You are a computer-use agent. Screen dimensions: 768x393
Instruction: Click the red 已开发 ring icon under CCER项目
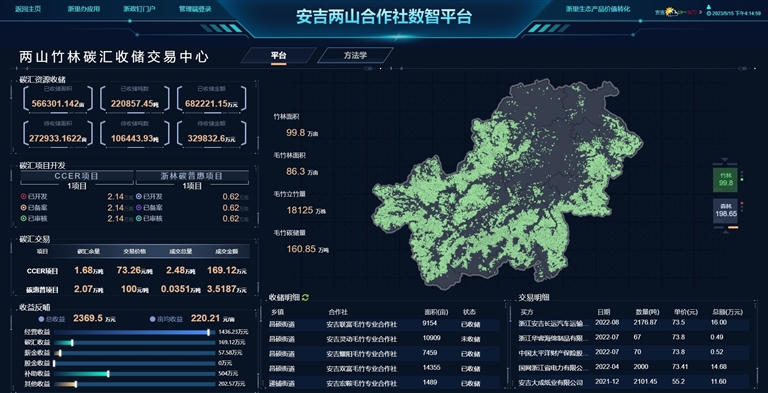[x=23, y=196]
